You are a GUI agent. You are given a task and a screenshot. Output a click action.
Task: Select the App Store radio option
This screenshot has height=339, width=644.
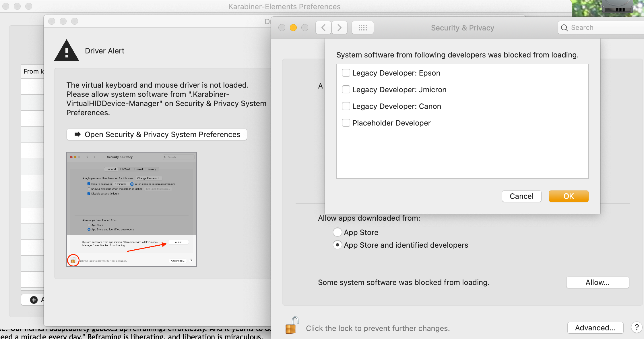click(x=337, y=232)
